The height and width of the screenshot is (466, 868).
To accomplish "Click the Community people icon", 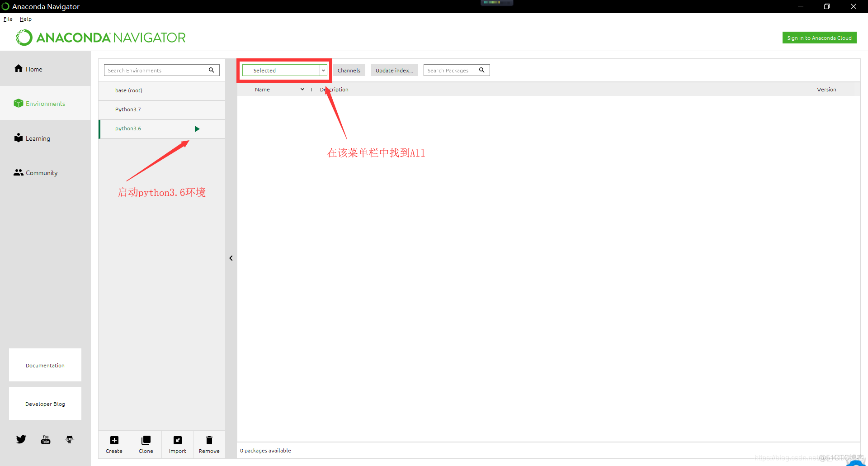I will (19, 172).
